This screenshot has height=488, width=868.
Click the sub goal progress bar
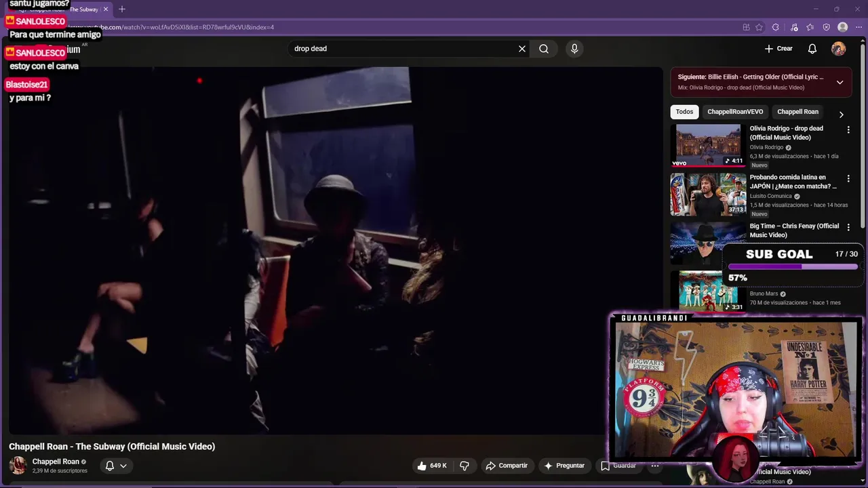[x=793, y=266]
